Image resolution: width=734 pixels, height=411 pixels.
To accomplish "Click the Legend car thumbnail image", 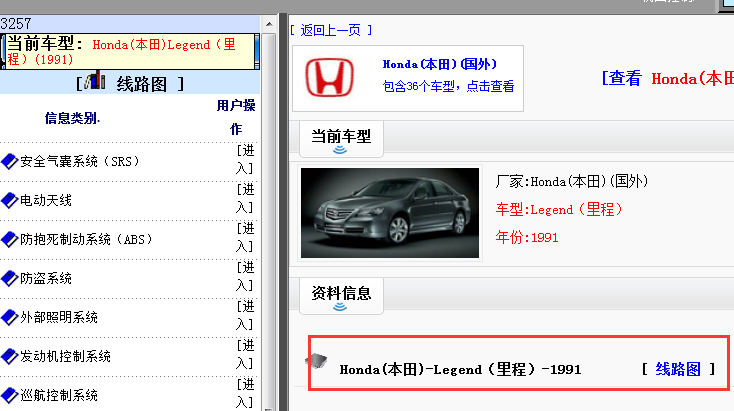I will click(390, 213).
